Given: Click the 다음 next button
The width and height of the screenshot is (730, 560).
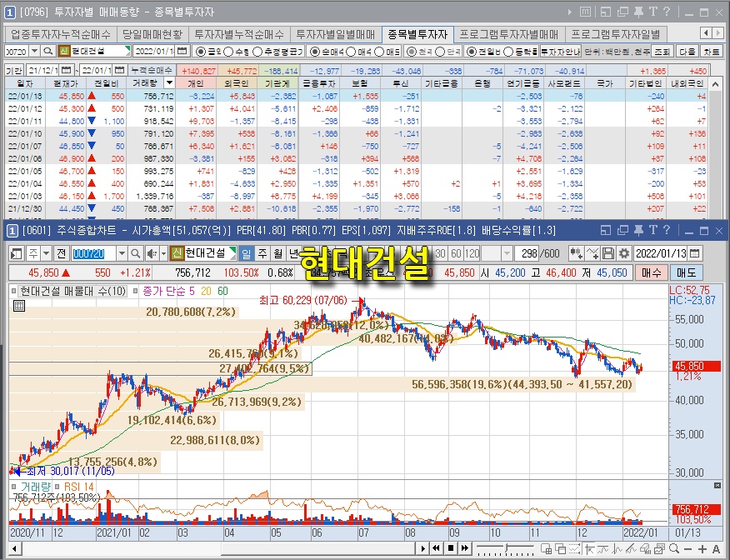Looking at the screenshot, I should (687, 51).
